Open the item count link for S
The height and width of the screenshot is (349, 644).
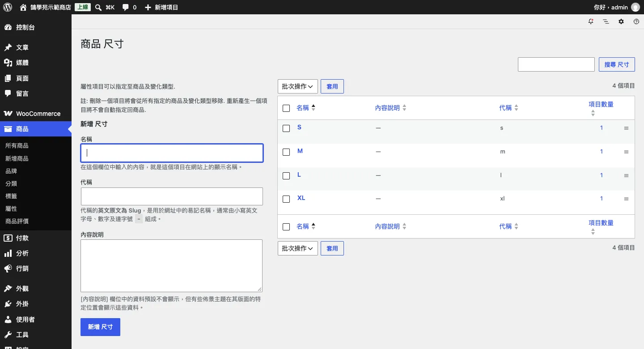pos(602,128)
